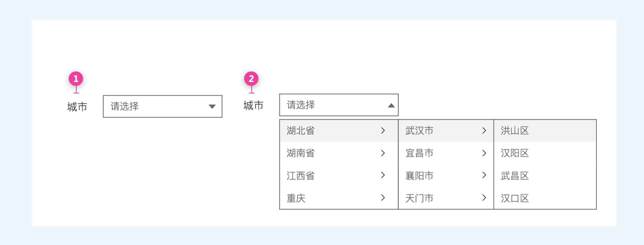Select 武昌区 district option
This screenshot has width=644, height=245.
coord(515,176)
